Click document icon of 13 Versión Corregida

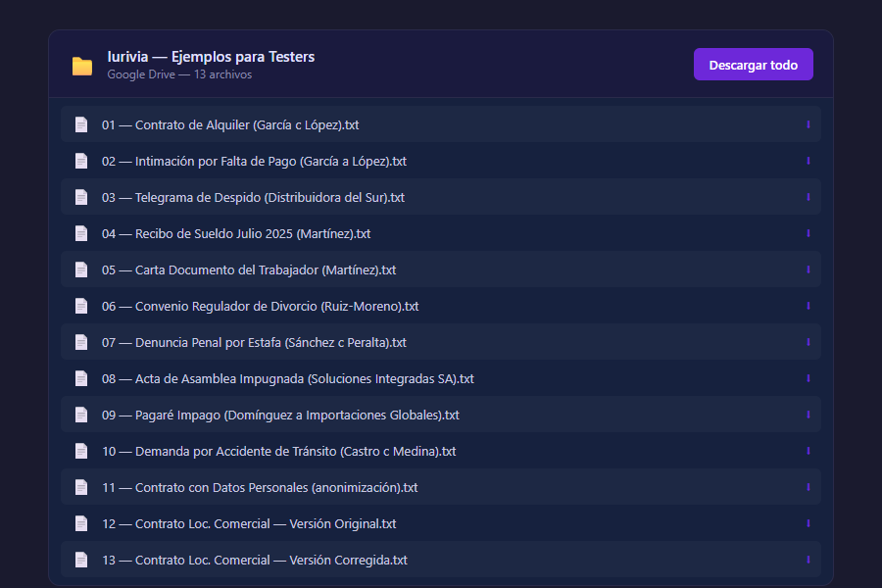pyautogui.click(x=81, y=560)
